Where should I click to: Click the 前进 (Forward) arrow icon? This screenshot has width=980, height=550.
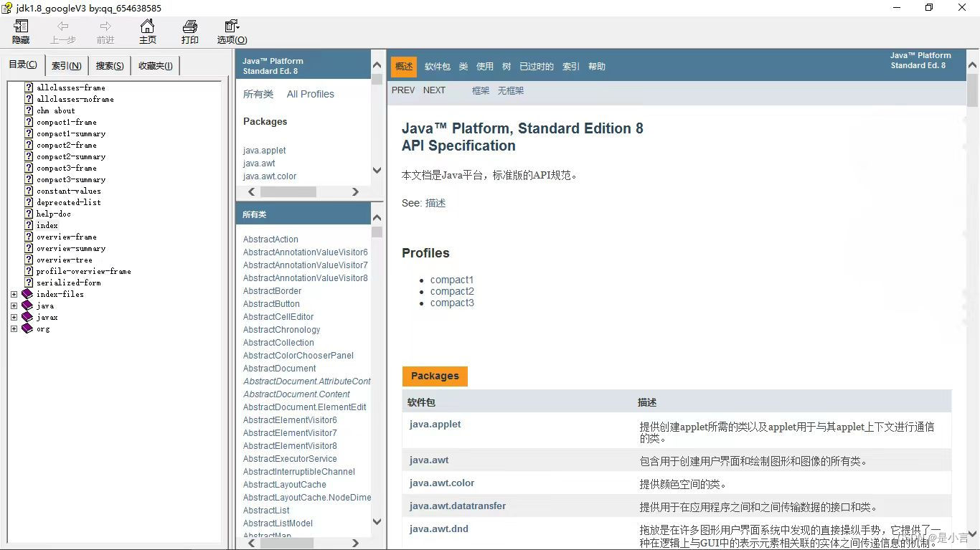click(105, 27)
